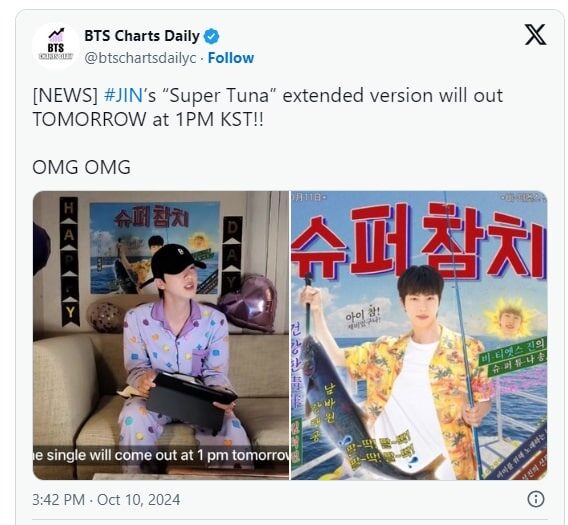Click the BTS Charts Daily profile avatar
The image size is (568, 525).
pos(56,46)
